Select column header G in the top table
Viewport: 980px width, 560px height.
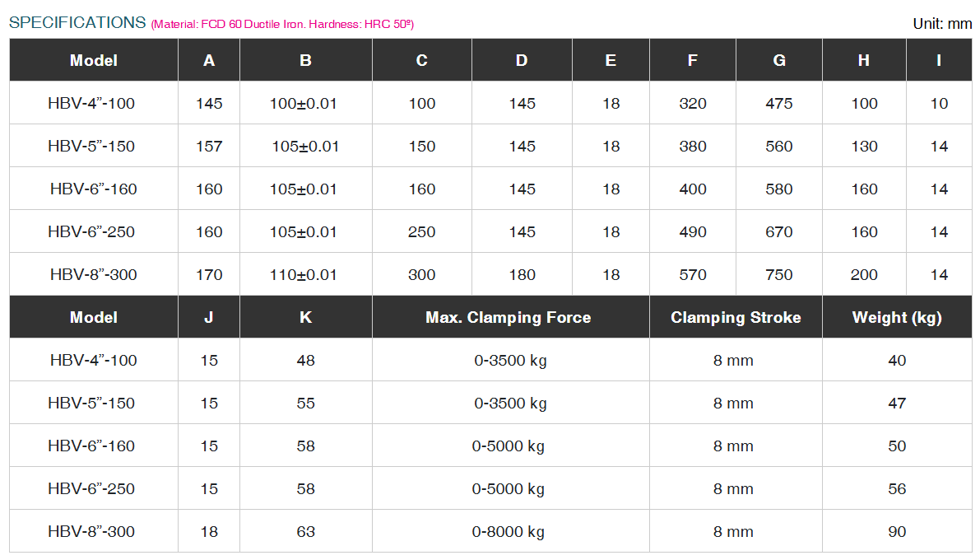click(x=778, y=60)
